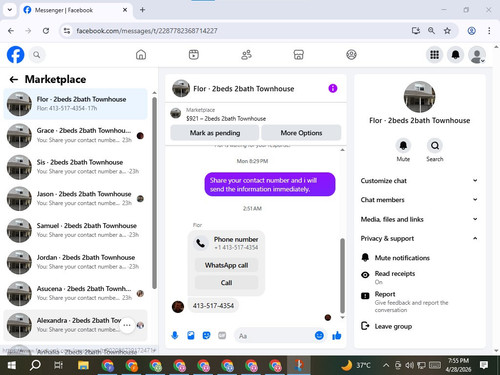
Task: Open the emoji picker in message box
Action: [319, 335]
